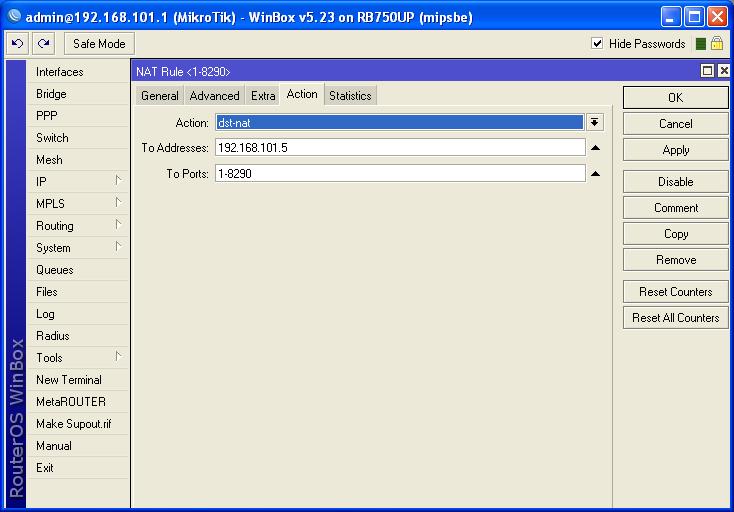Switch to the Advanced tab

[214, 96]
